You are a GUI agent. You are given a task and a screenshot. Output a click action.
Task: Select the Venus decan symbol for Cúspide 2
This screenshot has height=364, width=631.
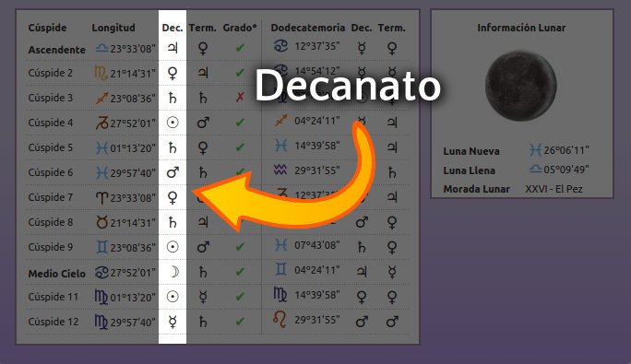point(173,73)
